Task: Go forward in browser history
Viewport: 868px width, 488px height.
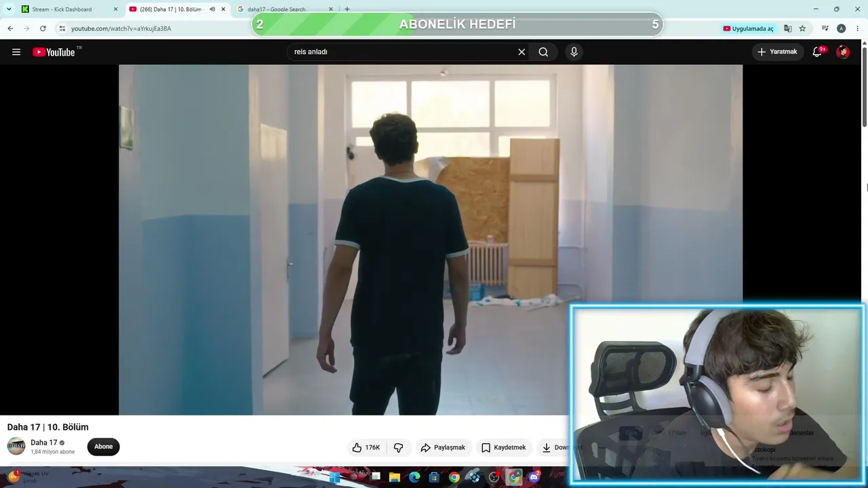Action: pos(26,28)
